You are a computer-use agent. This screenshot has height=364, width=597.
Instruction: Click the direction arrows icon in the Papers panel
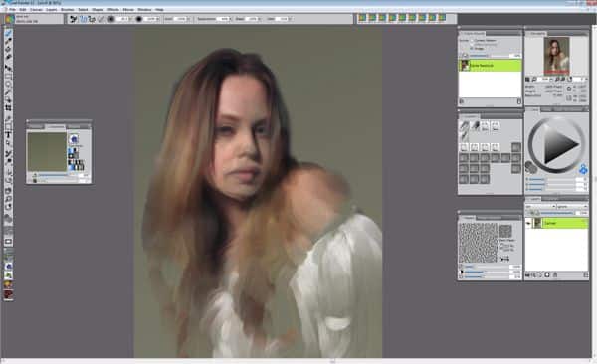(x=505, y=259)
